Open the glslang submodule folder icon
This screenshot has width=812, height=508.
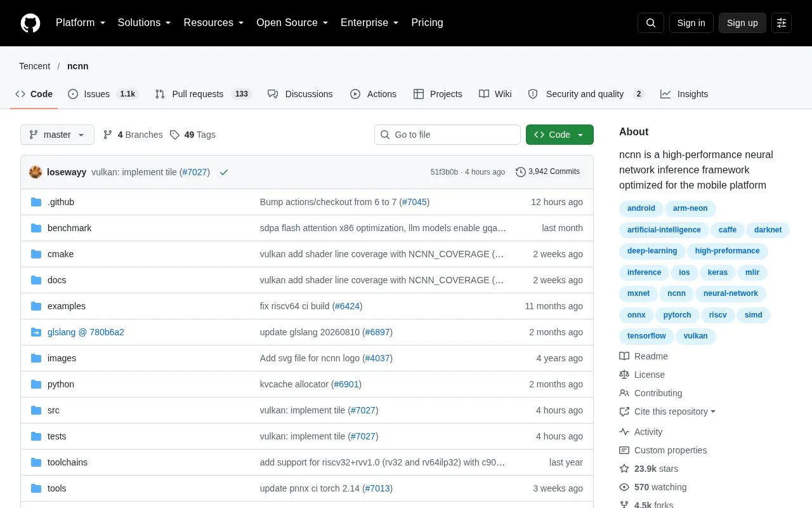[x=36, y=332]
